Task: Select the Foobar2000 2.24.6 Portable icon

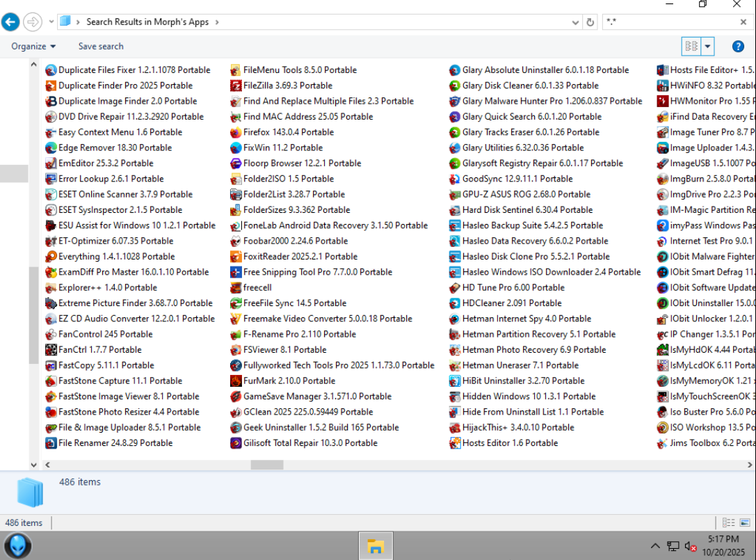Action: (x=235, y=241)
